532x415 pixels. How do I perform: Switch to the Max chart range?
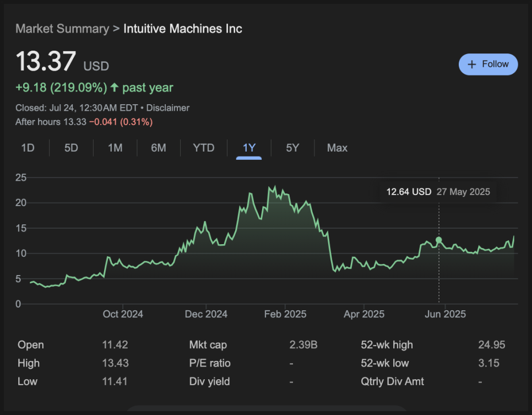click(x=337, y=148)
